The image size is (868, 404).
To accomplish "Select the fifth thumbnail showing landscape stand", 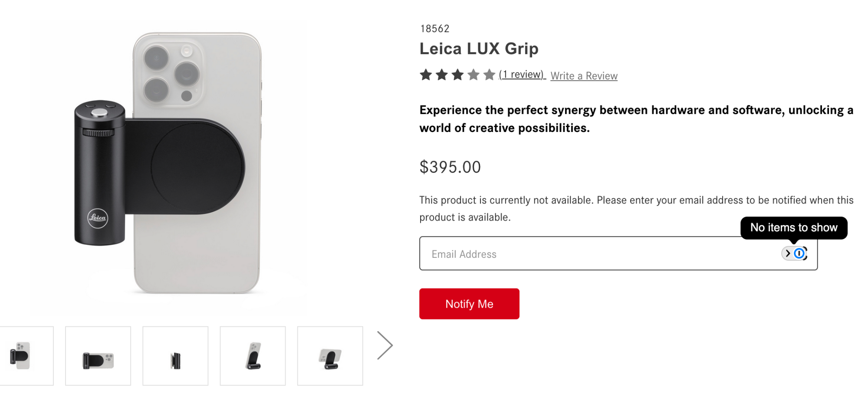I will click(330, 356).
